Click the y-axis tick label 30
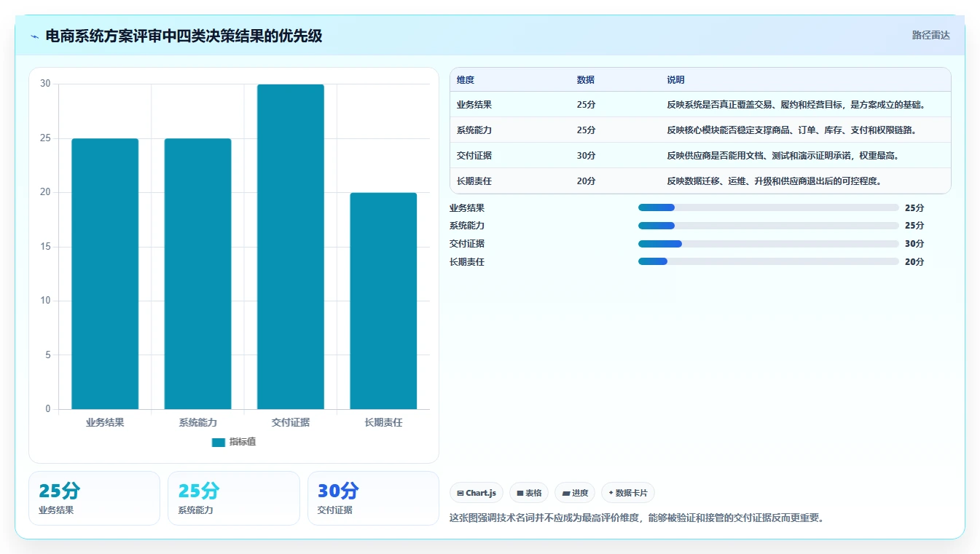This screenshot has width=980, height=554. pyautogui.click(x=45, y=84)
